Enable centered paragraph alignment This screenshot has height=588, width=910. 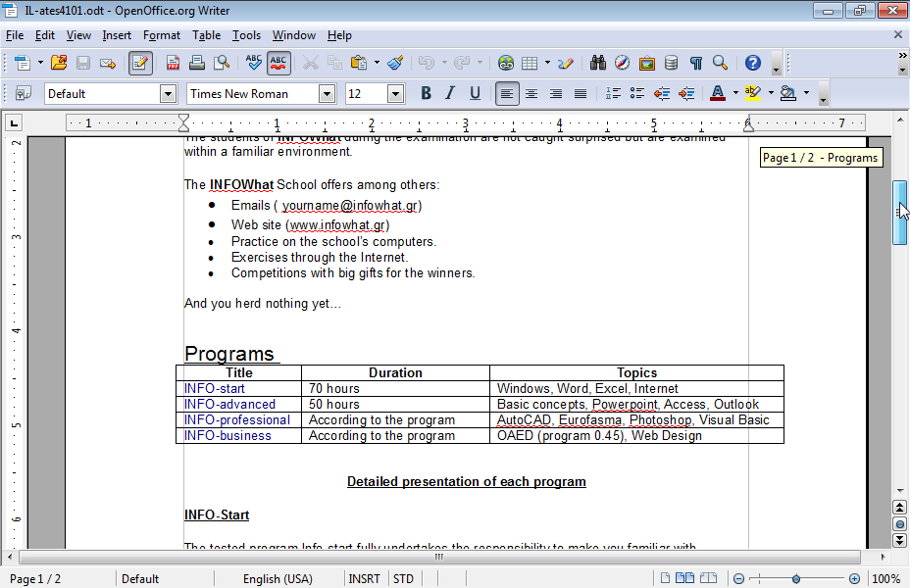[x=530, y=93]
